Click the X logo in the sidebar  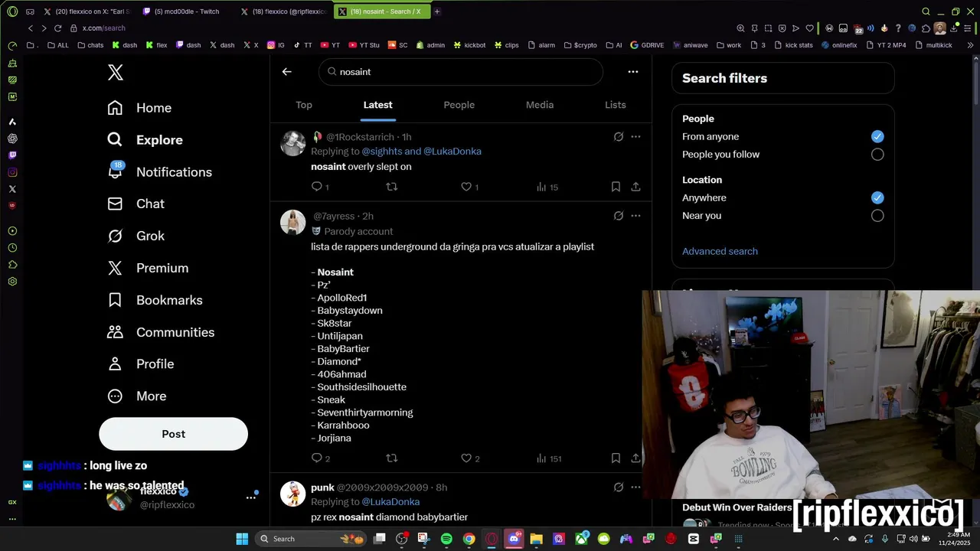click(x=115, y=73)
